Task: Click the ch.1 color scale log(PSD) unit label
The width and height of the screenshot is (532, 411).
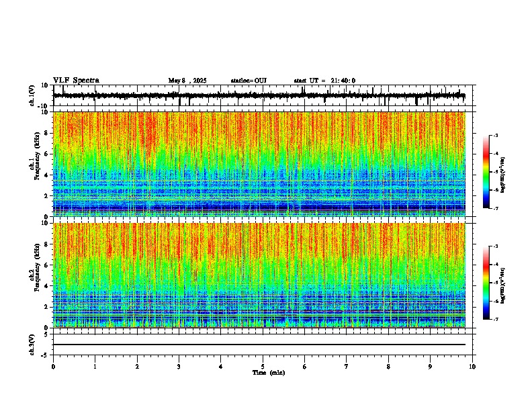Action: 503,175
